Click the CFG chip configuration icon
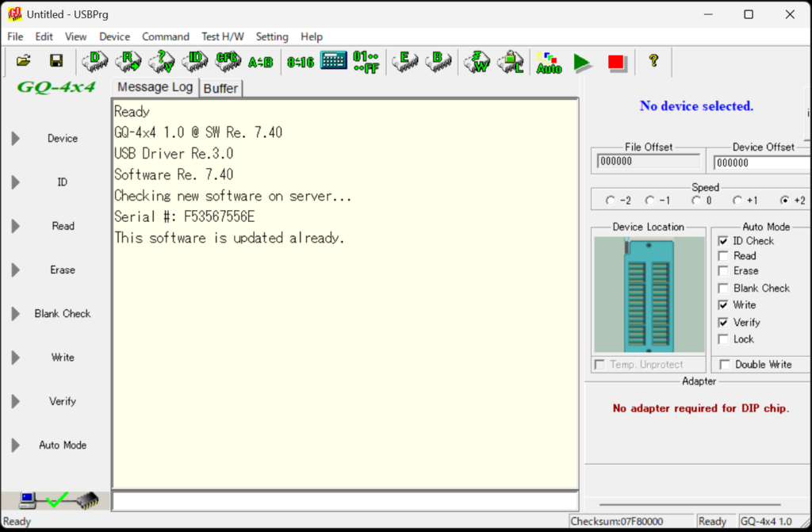Viewport: 812px width, 532px height. coord(228,61)
